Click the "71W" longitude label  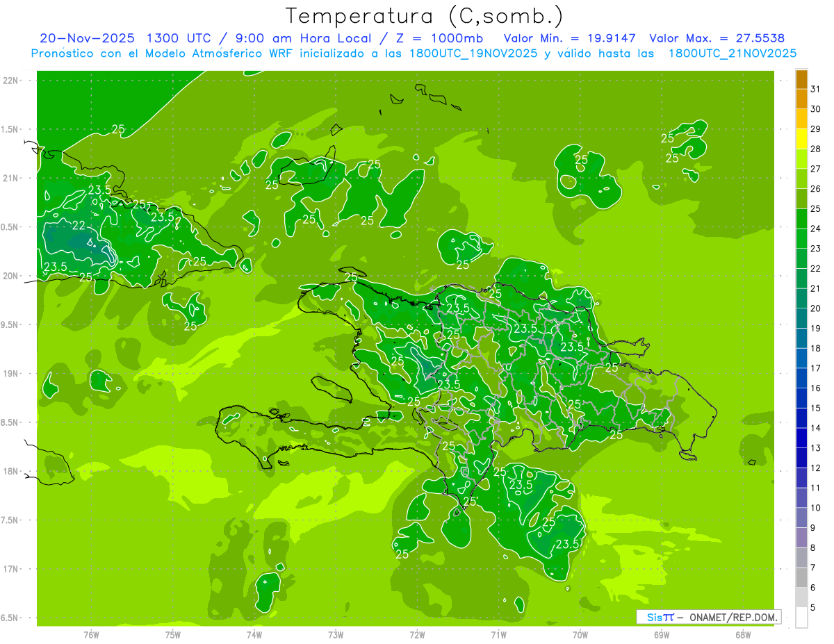(x=498, y=635)
